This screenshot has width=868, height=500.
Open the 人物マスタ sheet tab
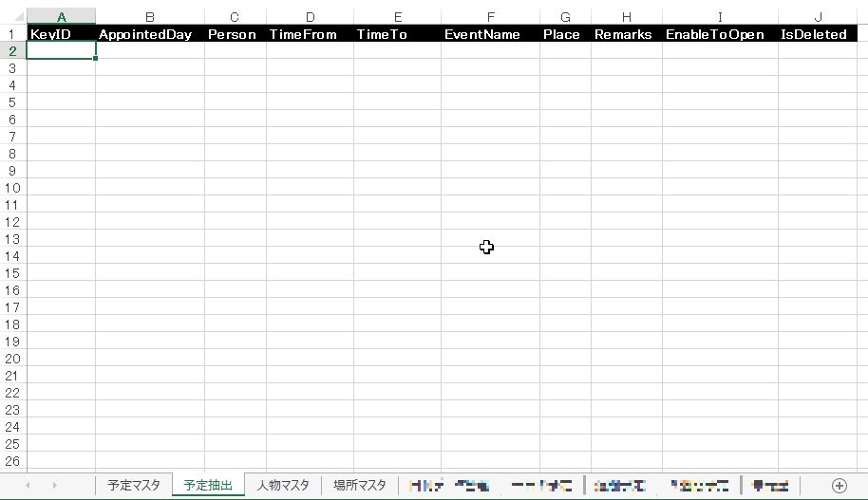coord(283,485)
